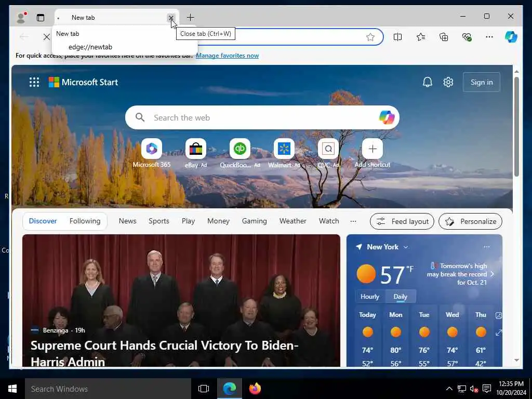Open Task View in taskbar

(x=204, y=389)
